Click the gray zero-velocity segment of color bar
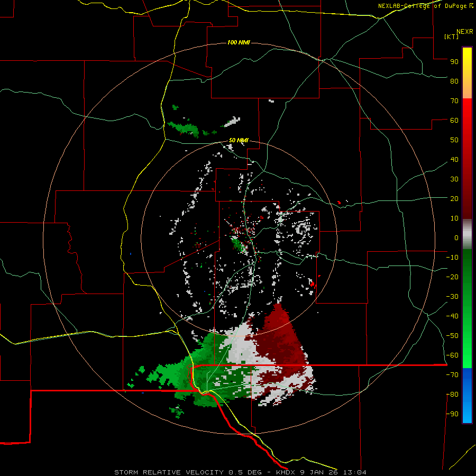This screenshot has height=476, width=476. coord(467,234)
